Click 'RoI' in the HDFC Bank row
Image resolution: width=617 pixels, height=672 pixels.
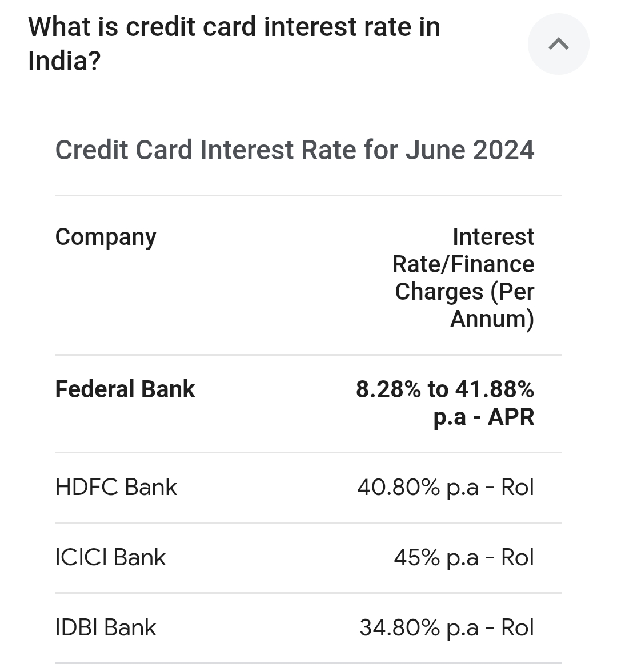(x=518, y=488)
